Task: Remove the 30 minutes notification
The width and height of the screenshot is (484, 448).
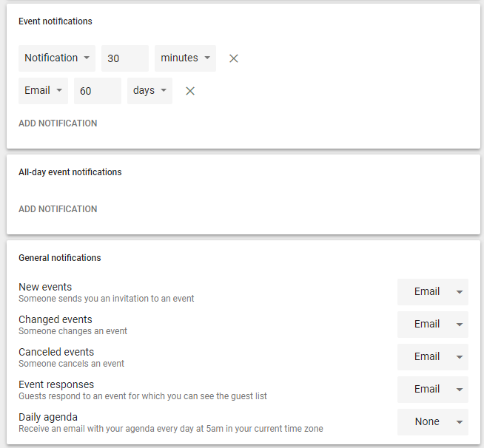Action: [x=234, y=58]
